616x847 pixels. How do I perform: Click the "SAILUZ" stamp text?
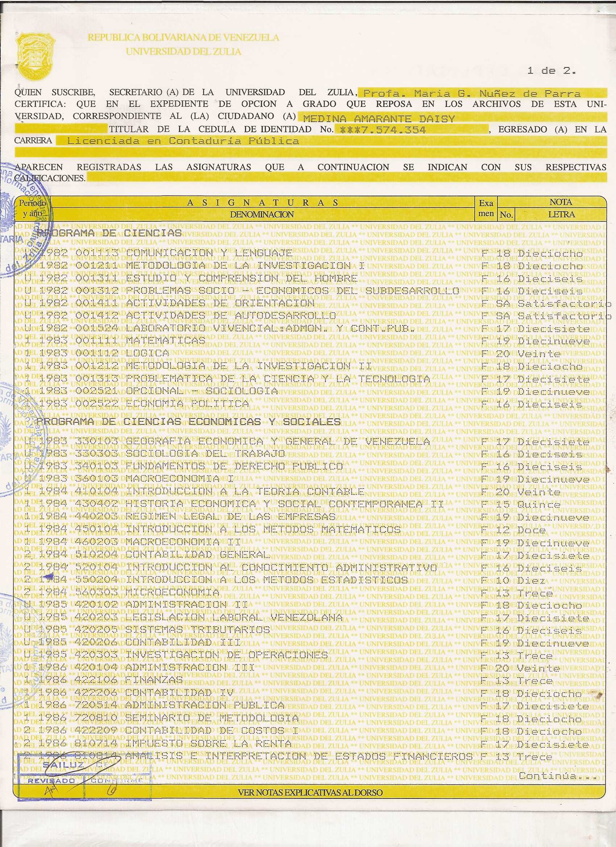64,765
